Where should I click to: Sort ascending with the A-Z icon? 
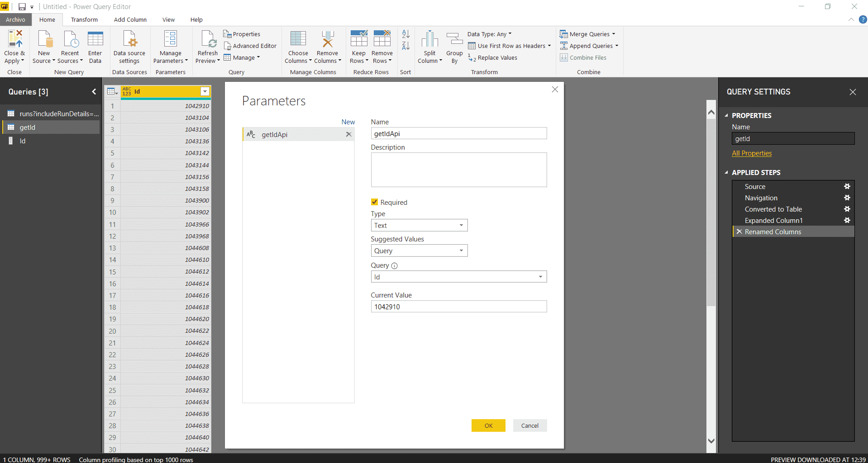click(405, 34)
